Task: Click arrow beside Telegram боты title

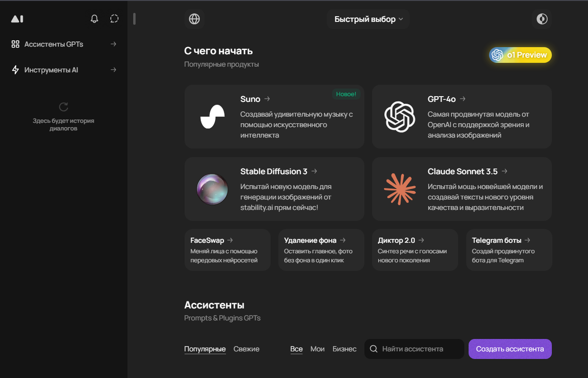Action: click(527, 240)
